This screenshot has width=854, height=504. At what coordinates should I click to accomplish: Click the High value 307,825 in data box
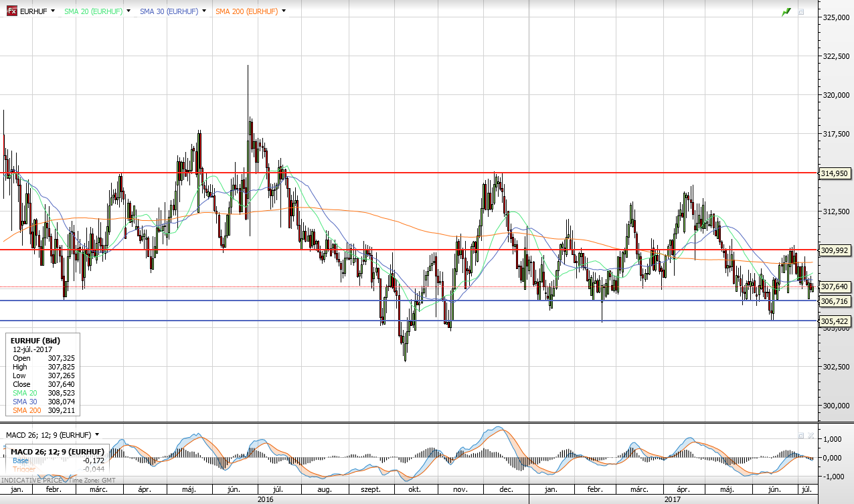(x=61, y=367)
